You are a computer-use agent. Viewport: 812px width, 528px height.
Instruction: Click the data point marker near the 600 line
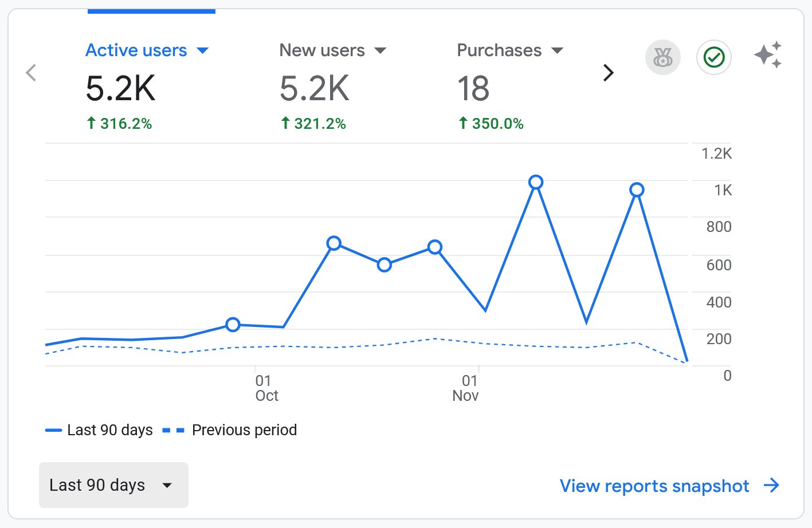click(384, 265)
